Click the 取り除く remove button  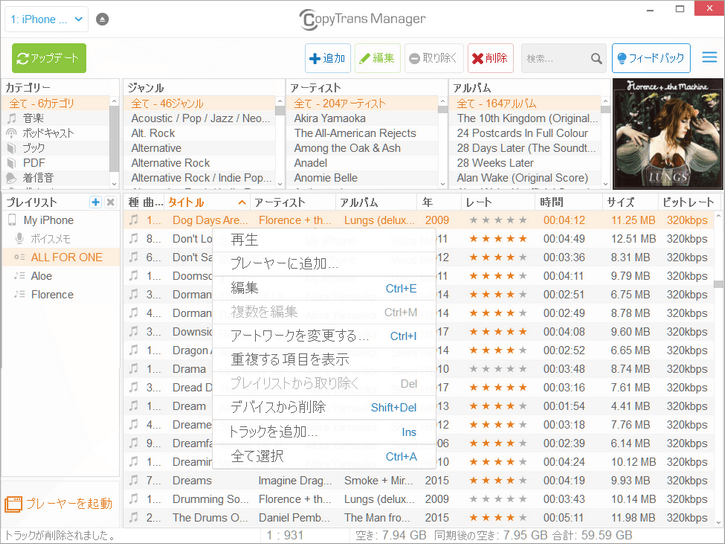pos(434,58)
